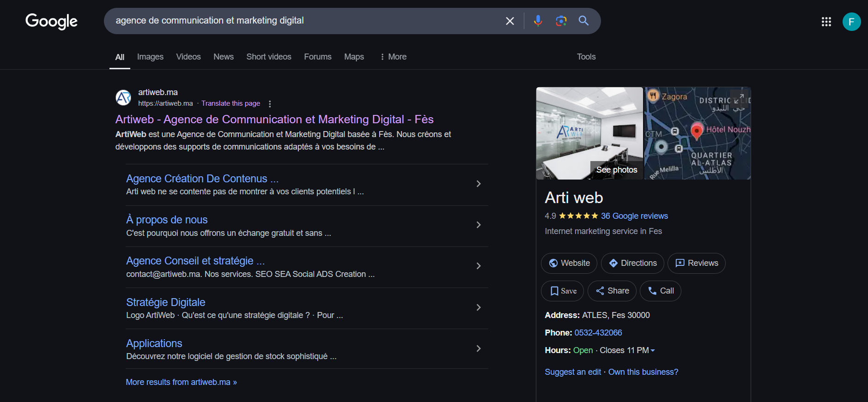Expand chevron on Agence Création De Contenus row
Screen dimensions: 868x402
479,184
